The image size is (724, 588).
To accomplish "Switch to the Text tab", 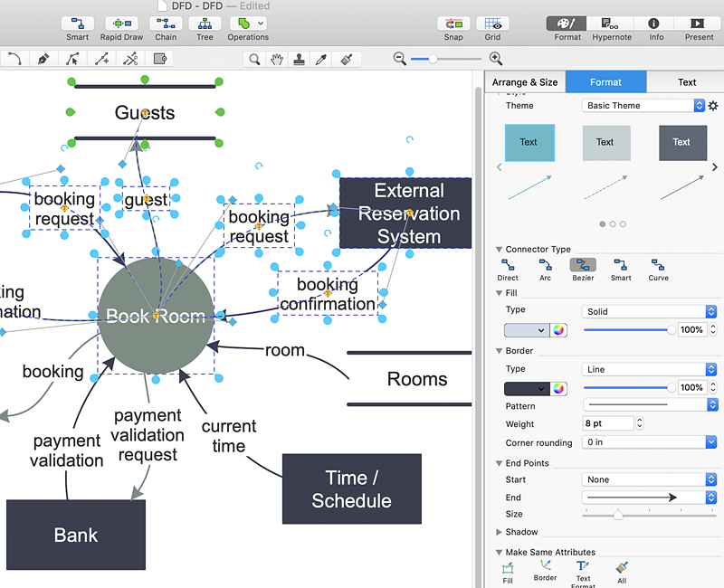I will (687, 82).
